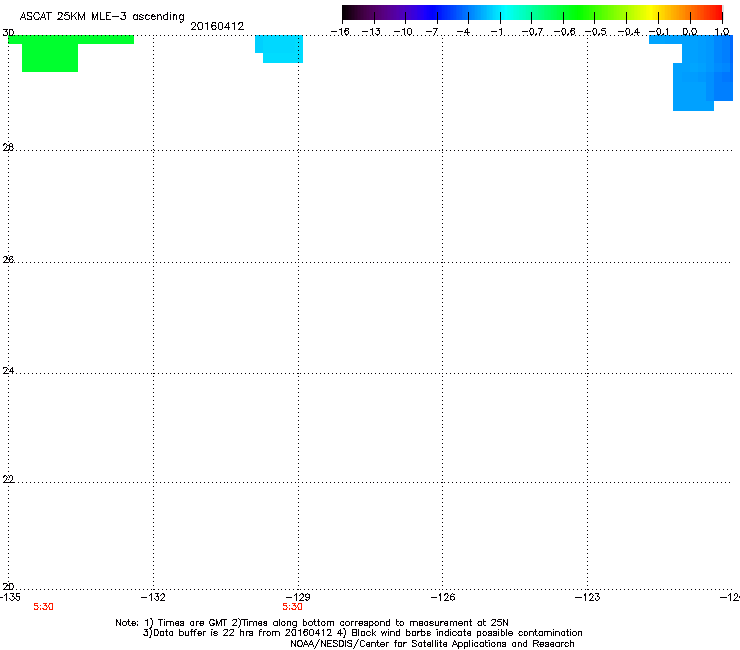Click the -1 color bar label
This screenshot has width=740, height=650.
(496, 32)
